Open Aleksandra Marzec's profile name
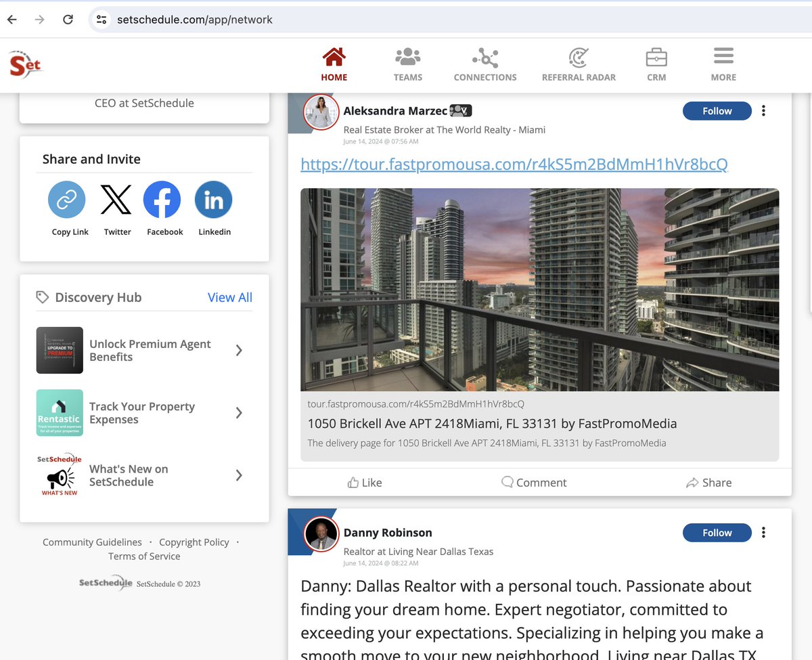 pyautogui.click(x=395, y=111)
